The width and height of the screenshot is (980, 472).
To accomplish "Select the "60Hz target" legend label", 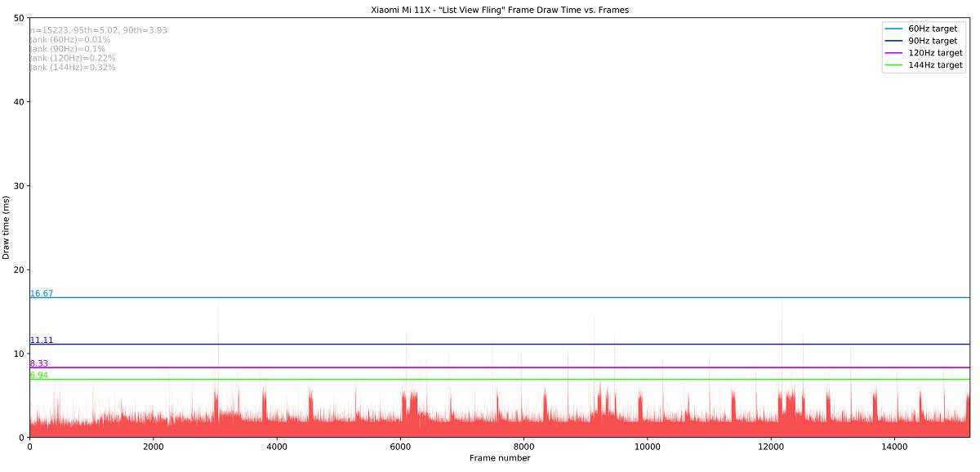I will click(933, 29).
